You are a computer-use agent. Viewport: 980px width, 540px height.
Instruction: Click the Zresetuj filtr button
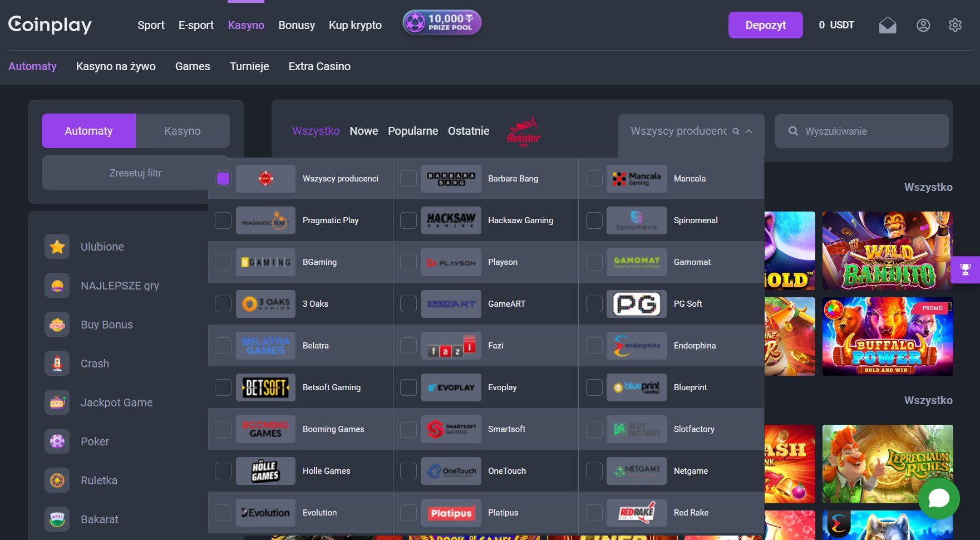click(135, 173)
